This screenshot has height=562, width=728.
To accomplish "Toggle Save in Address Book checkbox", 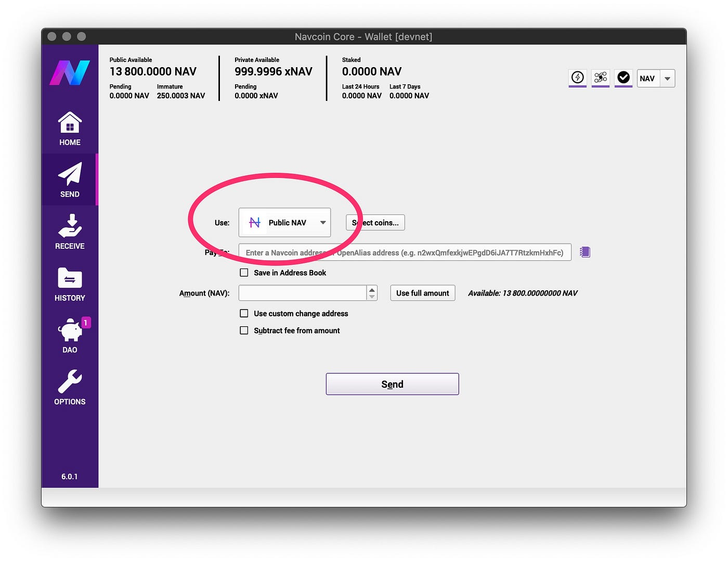I will pyautogui.click(x=244, y=273).
